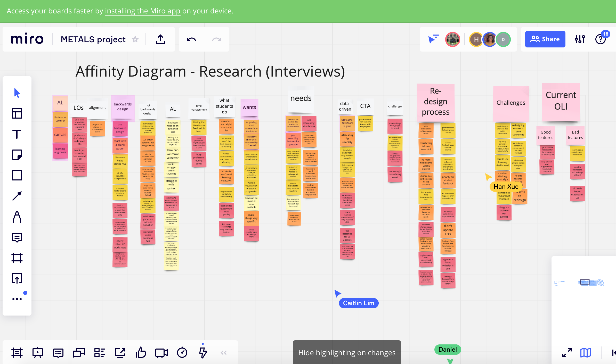Click the Re-design process pink sticky
Screen dimensions: 616x364
tap(435, 102)
